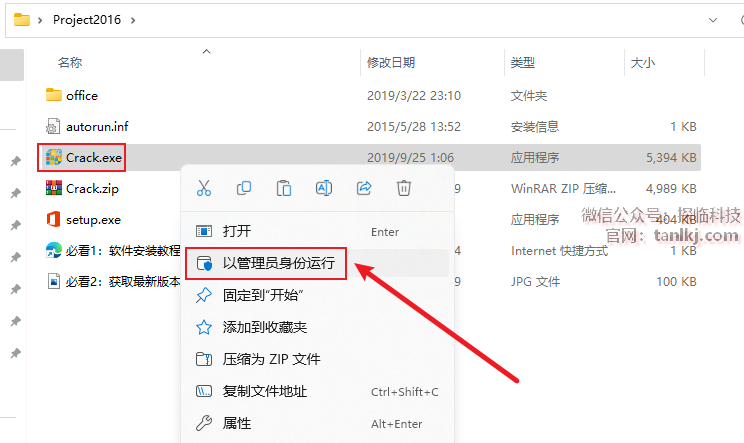
Task: Click the folder icon in the address bar
Action: (22, 19)
